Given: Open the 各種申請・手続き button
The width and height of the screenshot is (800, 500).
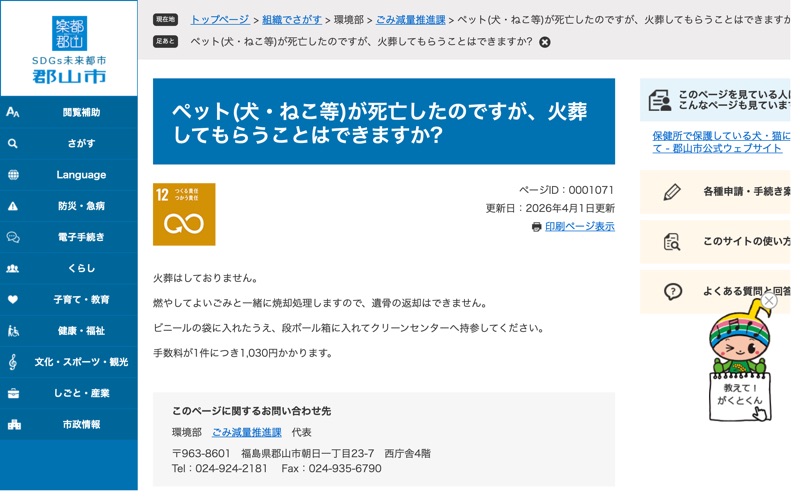Looking at the screenshot, I should (715, 192).
